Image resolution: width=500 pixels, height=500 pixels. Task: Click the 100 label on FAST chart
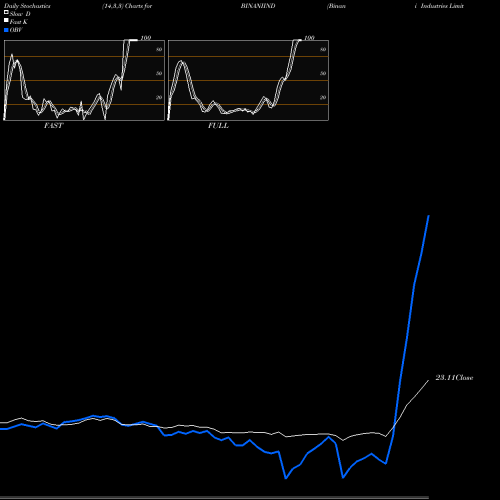point(146,38)
